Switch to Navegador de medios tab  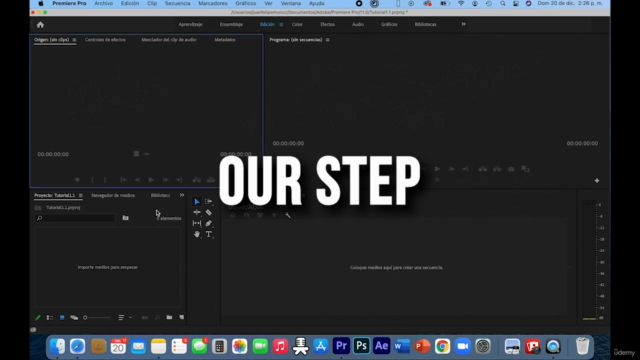click(113, 196)
